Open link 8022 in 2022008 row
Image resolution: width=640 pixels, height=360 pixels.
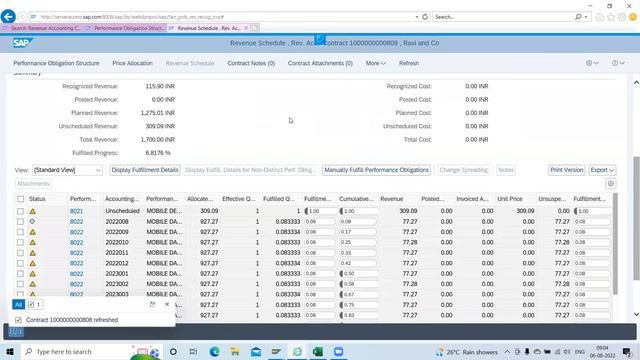click(x=76, y=222)
